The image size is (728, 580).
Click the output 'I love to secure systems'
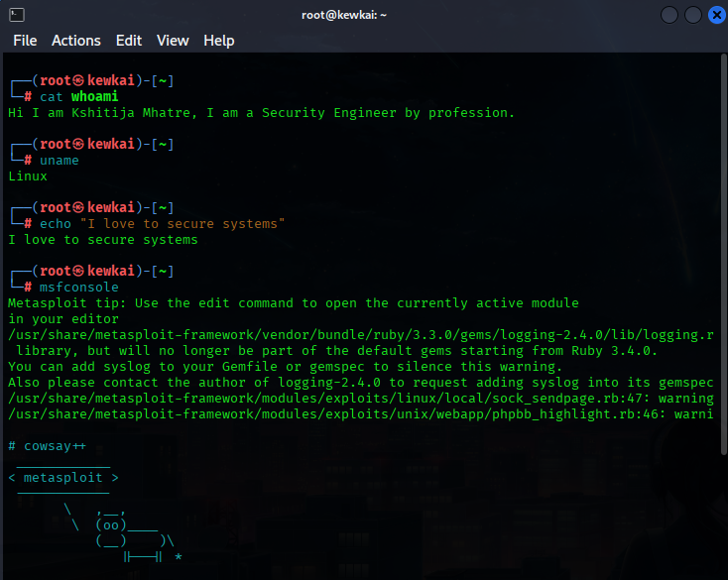click(102, 240)
